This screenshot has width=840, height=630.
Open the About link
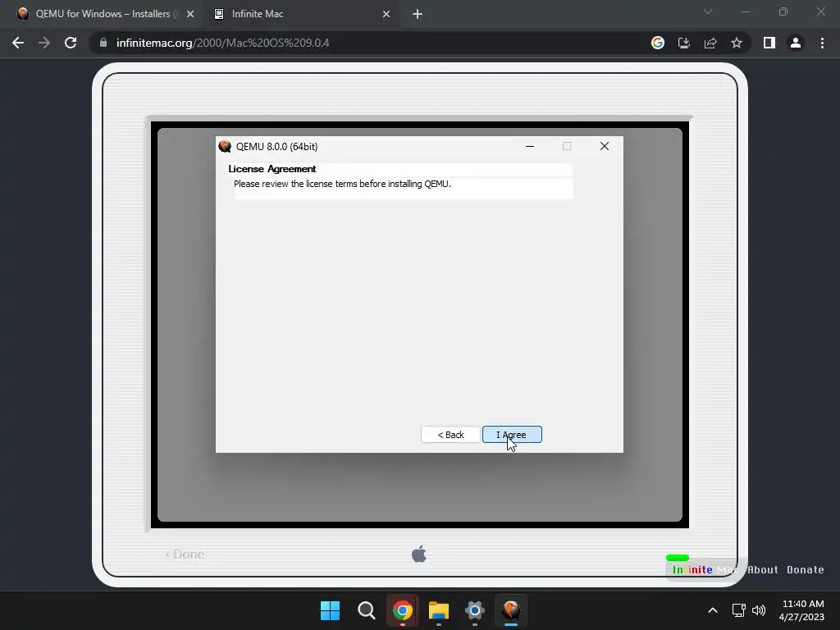763,570
